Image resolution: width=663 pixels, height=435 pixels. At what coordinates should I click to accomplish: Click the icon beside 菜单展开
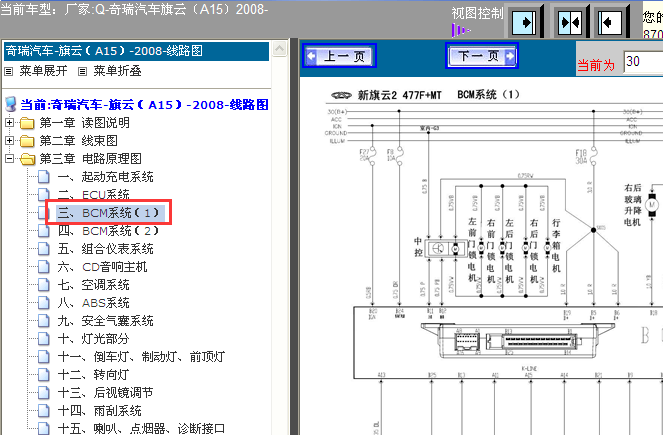click(8, 71)
